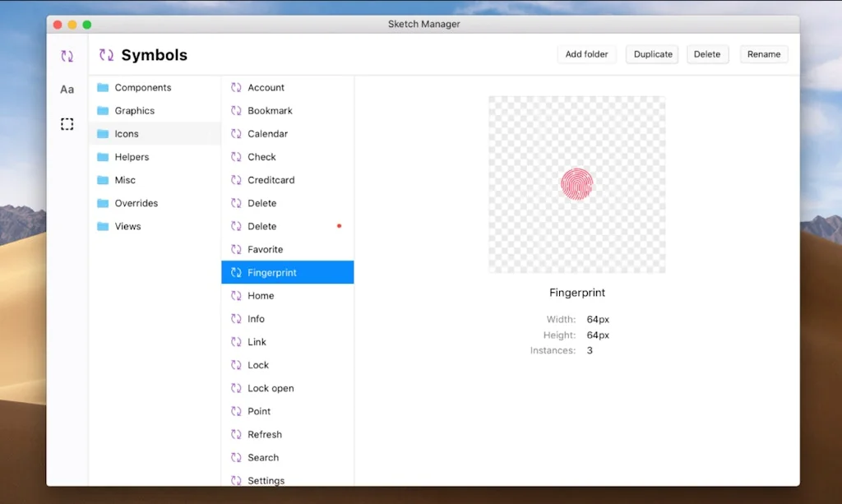Select the Creditcard symbol icon
842x504 pixels.
click(236, 180)
